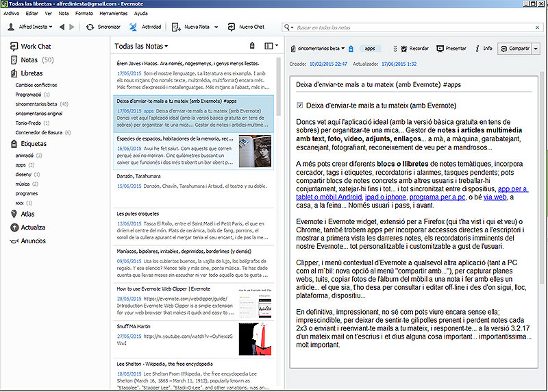Follow the 'app per a tablet' link
Image resolution: width=548 pixels, height=392 pixels.
512,189
